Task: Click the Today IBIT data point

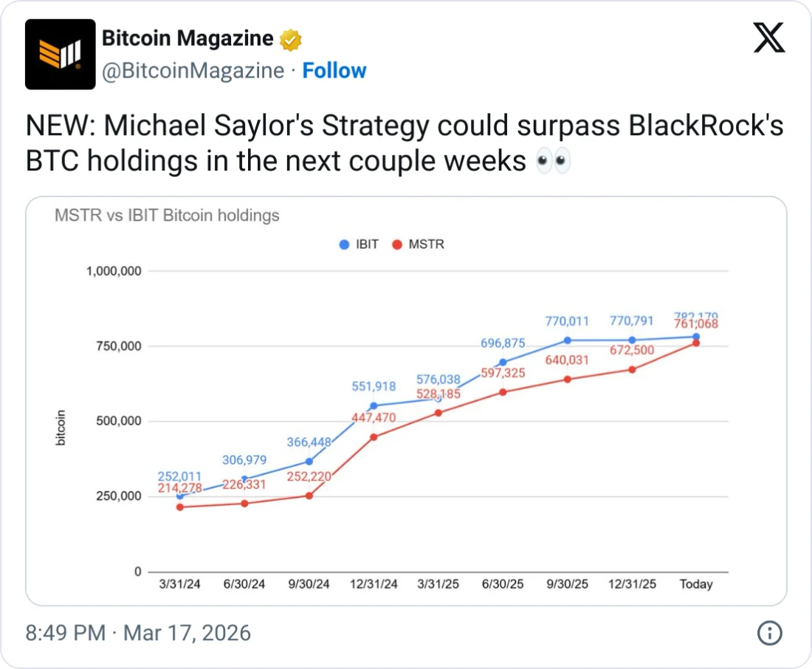Action: pos(696,337)
